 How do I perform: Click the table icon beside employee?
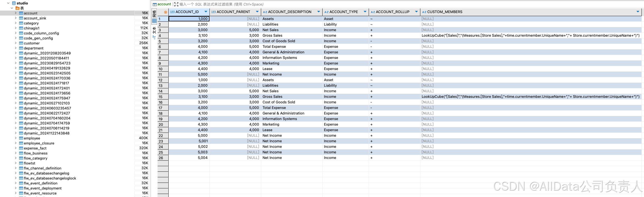21,138
